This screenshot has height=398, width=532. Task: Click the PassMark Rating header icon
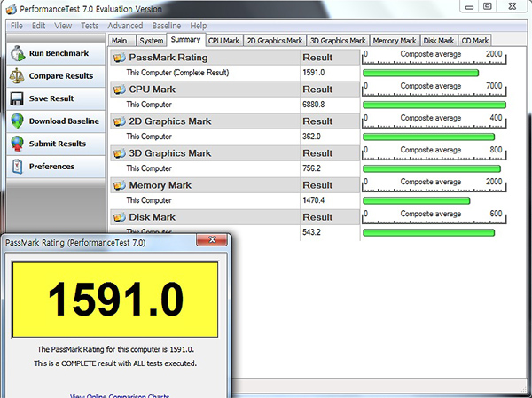pyautogui.click(x=120, y=58)
